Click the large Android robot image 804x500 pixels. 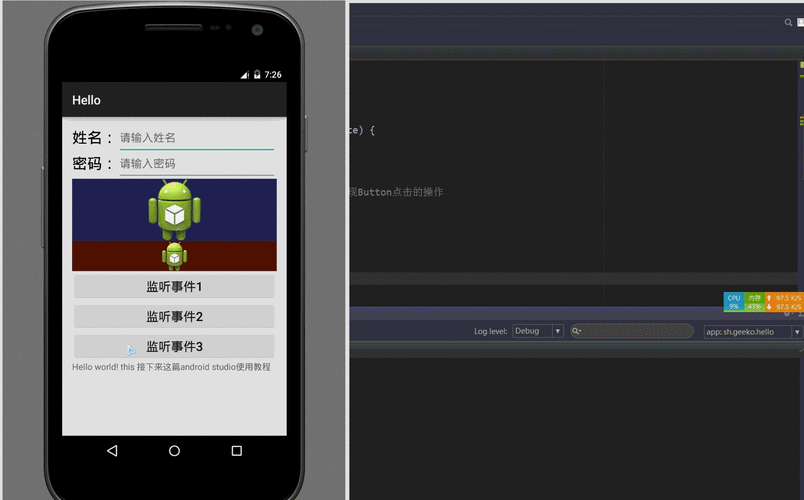click(x=174, y=210)
